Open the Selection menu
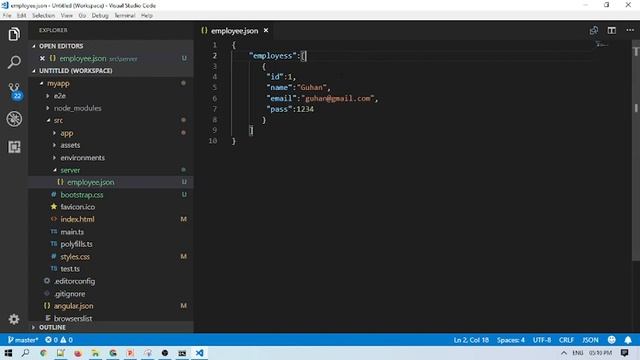This screenshot has height=360, width=640. pos(43,16)
